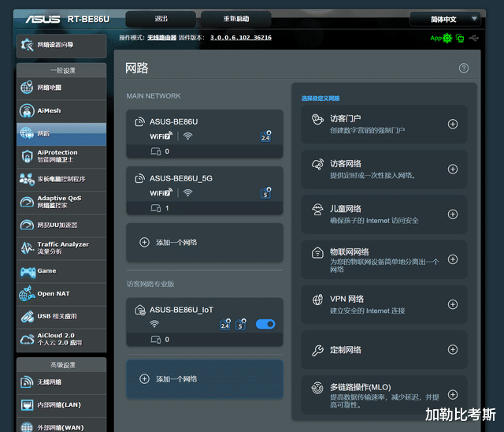The height and width of the screenshot is (432, 504).
Task: Open the Traffic Analyzer page
Action: coord(61,248)
